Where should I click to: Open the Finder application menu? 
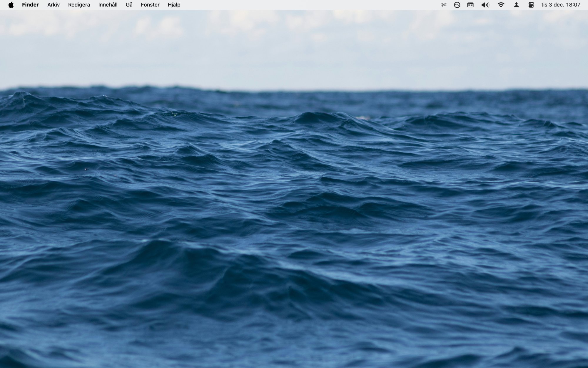tap(30, 5)
